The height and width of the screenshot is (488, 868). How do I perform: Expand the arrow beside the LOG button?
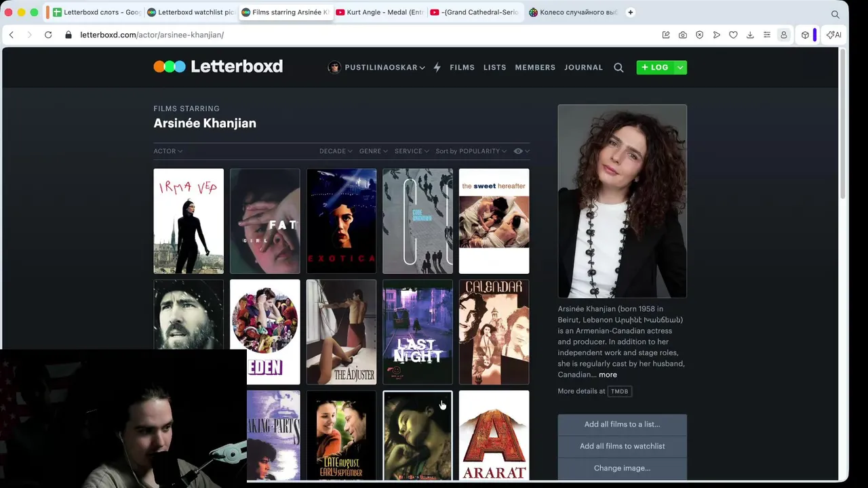pyautogui.click(x=680, y=67)
